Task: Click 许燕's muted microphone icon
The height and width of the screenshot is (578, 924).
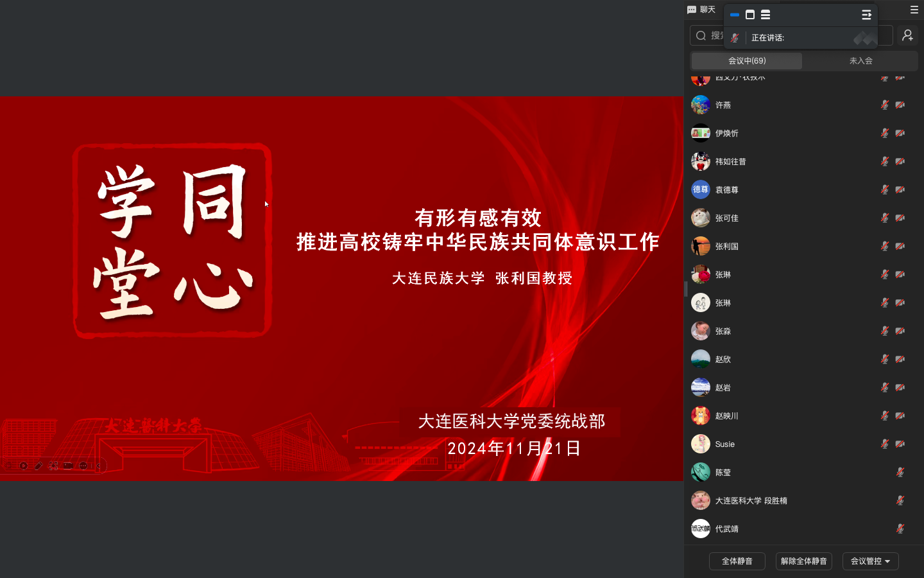Action: pos(885,105)
